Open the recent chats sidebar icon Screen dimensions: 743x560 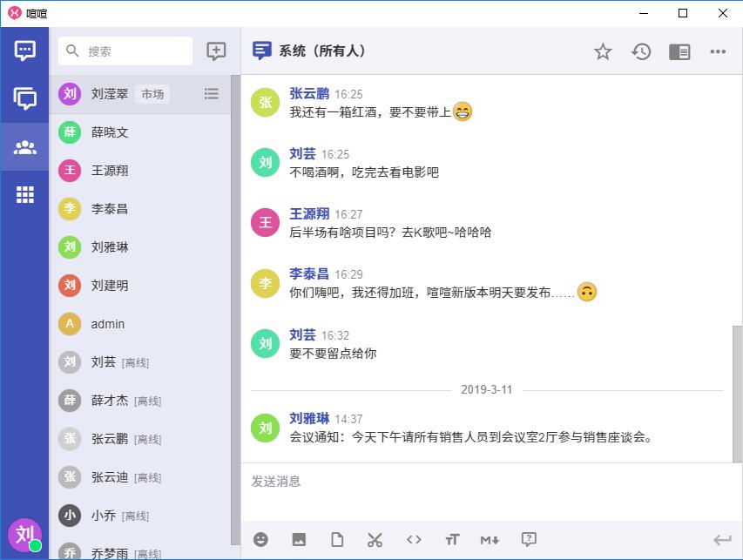(x=25, y=51)
